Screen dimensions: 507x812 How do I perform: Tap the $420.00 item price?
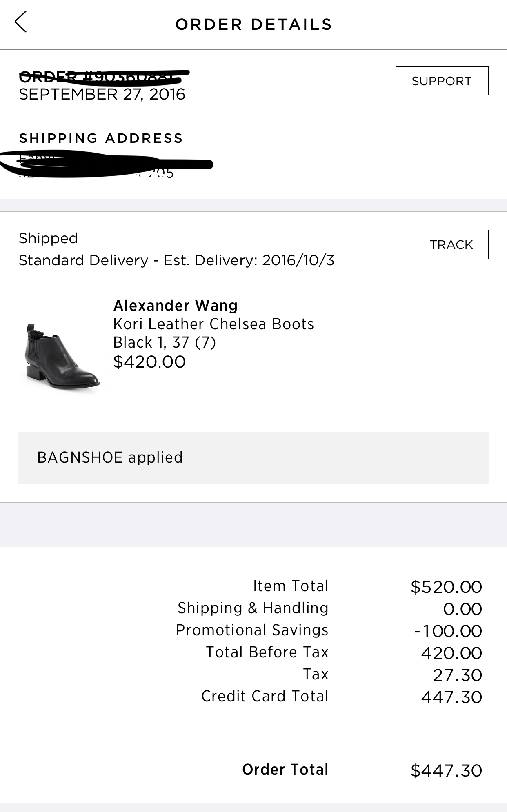(x=149, y=362)
